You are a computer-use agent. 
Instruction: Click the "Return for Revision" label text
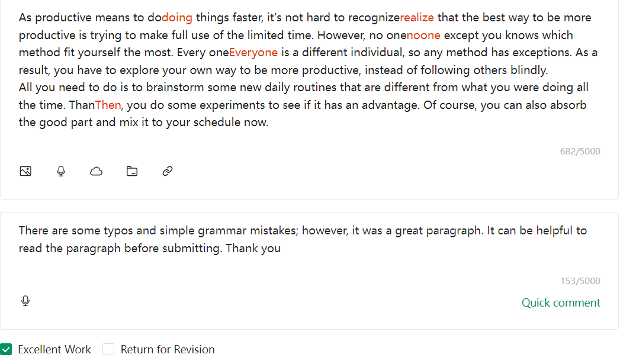168,350
